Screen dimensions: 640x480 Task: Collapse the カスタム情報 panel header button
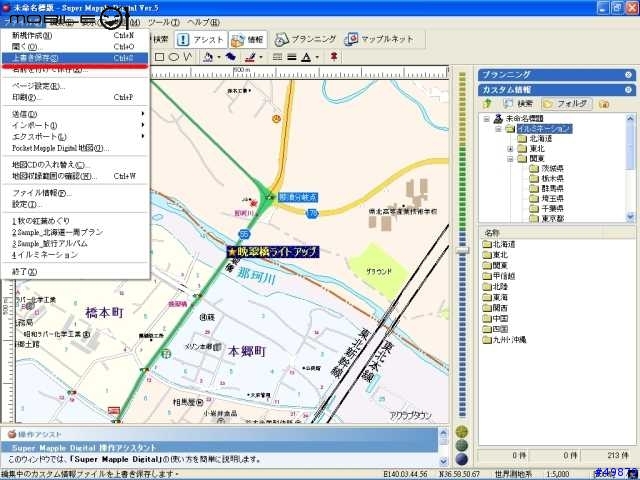click(x=628, y=90)
